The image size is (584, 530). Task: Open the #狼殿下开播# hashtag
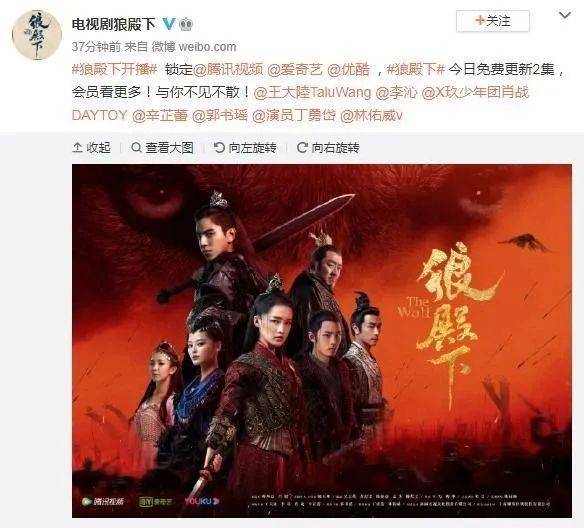point(115,69)
